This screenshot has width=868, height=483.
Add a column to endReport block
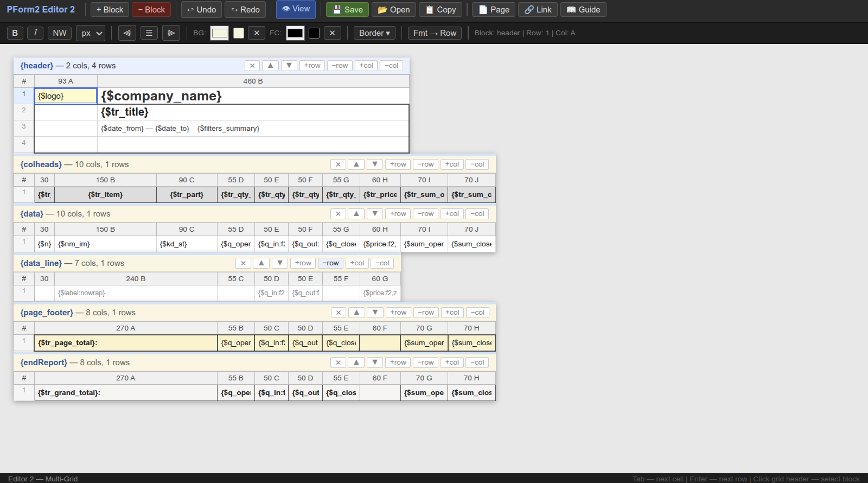point(452,363)
